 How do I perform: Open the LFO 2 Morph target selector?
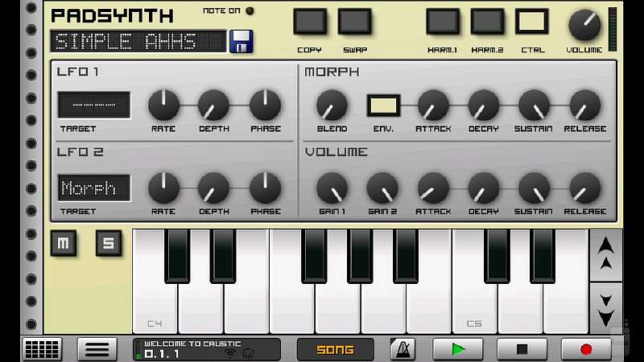pos(93,187)
